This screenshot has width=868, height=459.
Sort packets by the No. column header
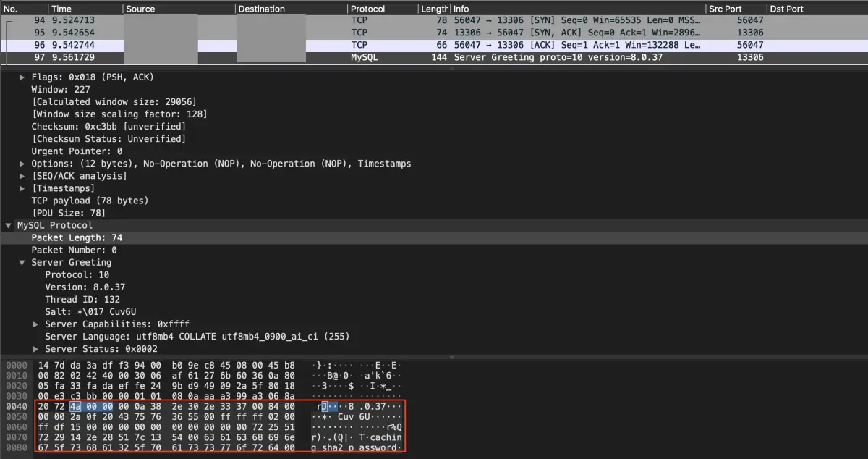tap(25, 9)
